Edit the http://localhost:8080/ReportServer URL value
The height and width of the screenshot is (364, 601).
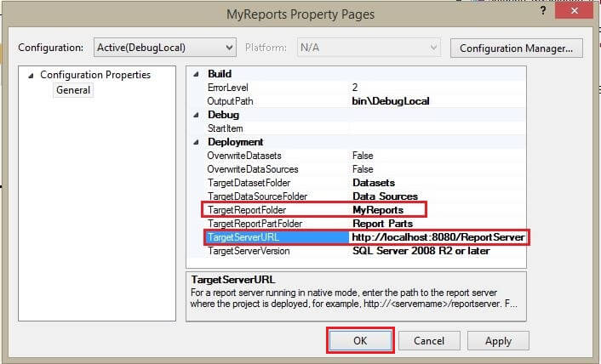[x=438, y=237]
